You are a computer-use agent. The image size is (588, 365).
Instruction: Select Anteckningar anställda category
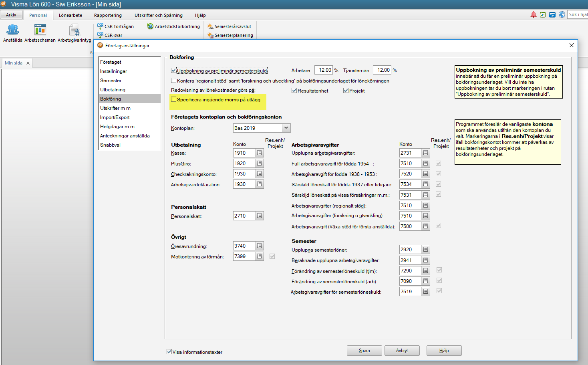130,136
